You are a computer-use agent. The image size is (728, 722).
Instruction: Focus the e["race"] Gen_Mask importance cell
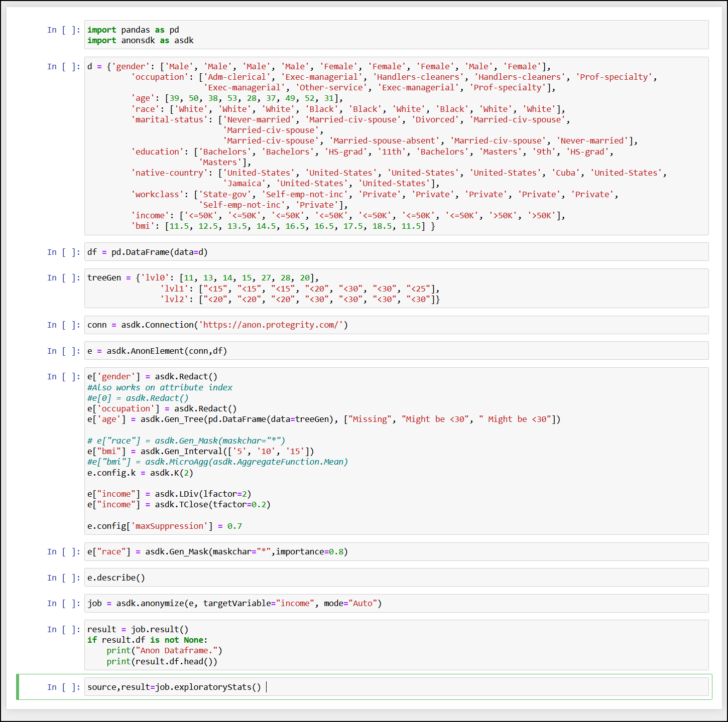[396, 551]
